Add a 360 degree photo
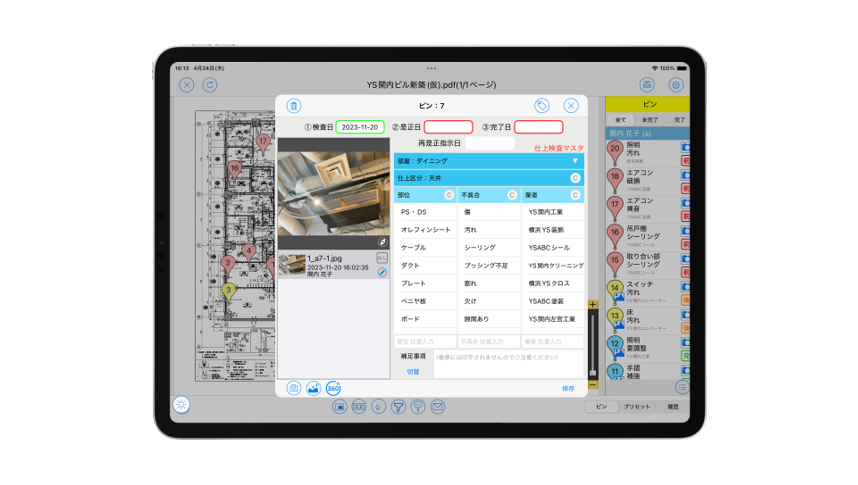 pos(333,388)
